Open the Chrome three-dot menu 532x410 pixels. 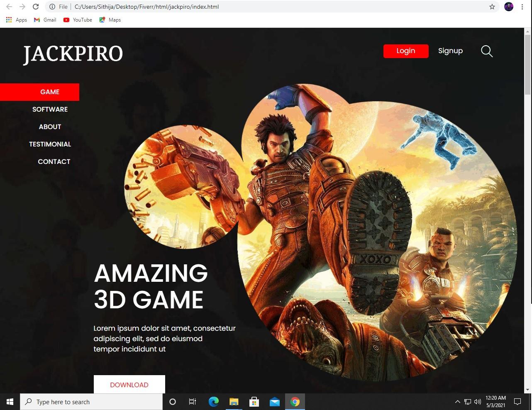(x=522, y=7)
